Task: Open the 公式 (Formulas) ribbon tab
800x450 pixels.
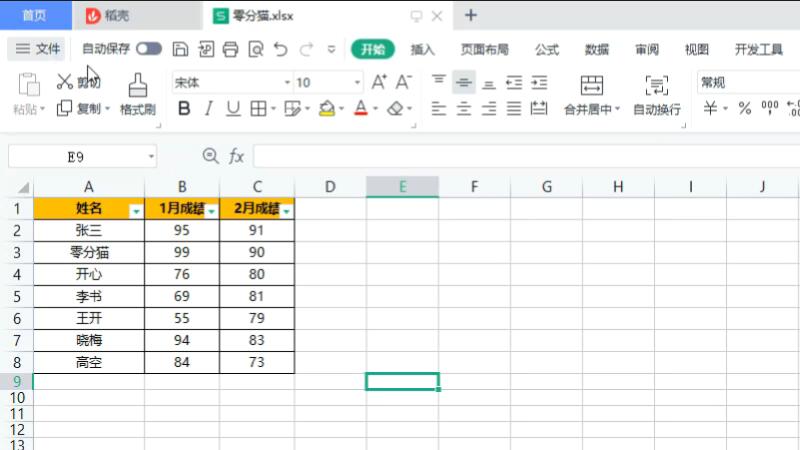Action: (547, 49)
